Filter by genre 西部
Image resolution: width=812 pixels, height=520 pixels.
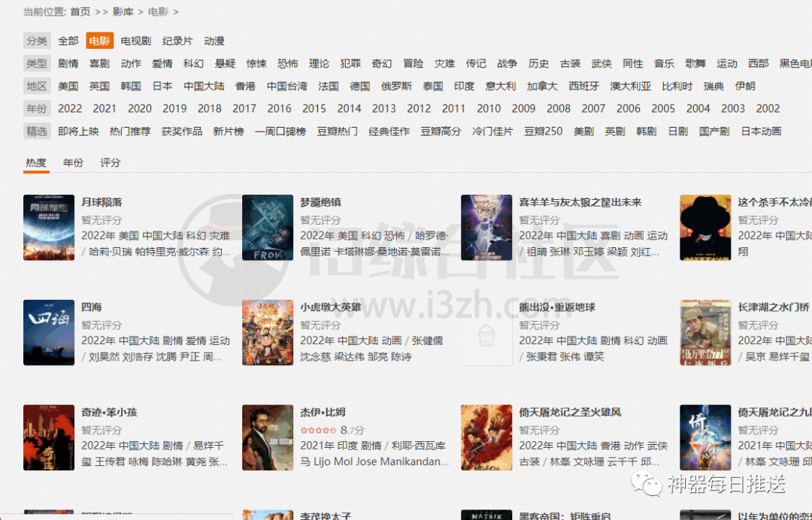pyautogui.click(x=758, y=63)
